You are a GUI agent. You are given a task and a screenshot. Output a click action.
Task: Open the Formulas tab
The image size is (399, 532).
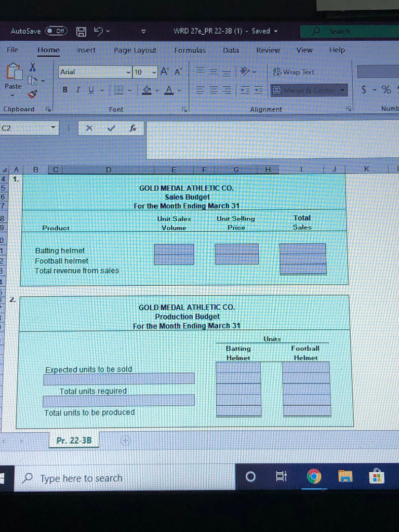190,50
